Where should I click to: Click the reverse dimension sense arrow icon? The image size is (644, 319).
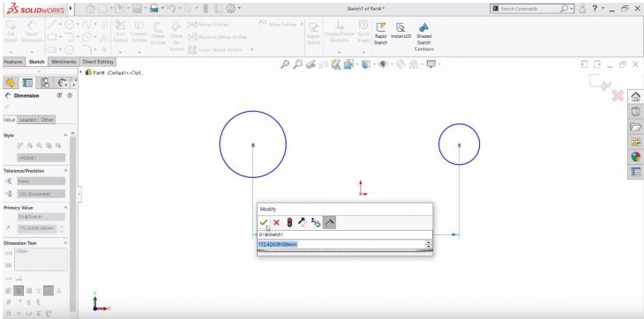point(302,223)
